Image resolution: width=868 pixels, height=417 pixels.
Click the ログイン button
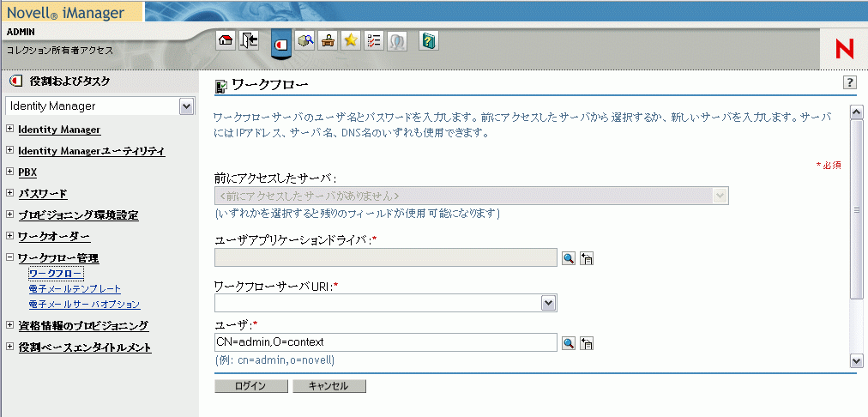tap(250, 386)
